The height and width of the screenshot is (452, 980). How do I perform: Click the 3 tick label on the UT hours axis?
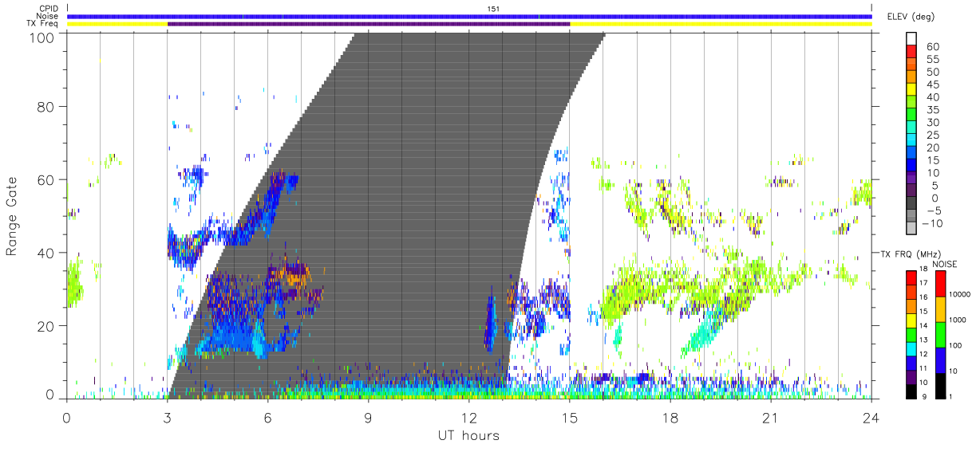pos(168,418)
